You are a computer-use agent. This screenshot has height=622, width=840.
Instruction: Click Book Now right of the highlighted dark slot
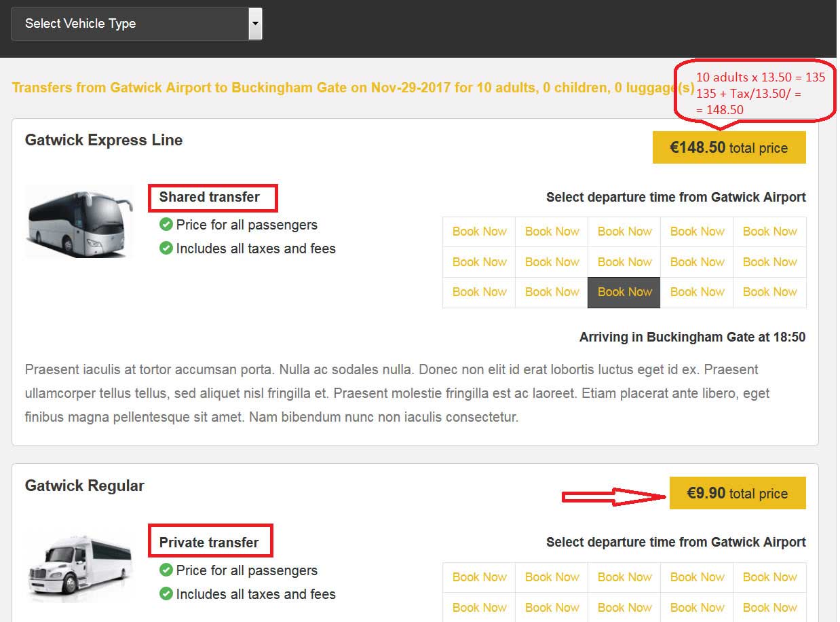tap(697, 292)
